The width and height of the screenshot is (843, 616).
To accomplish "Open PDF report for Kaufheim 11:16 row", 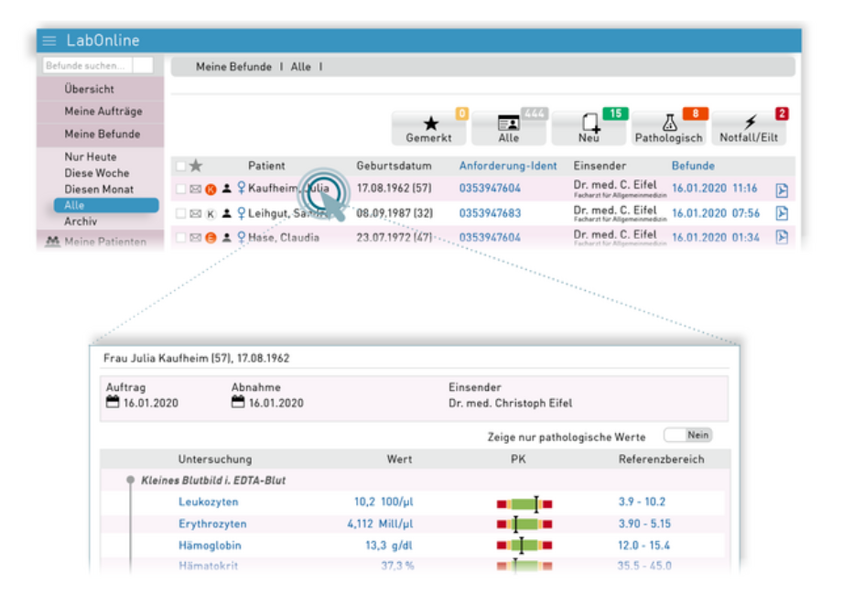I will pos(782,189).
